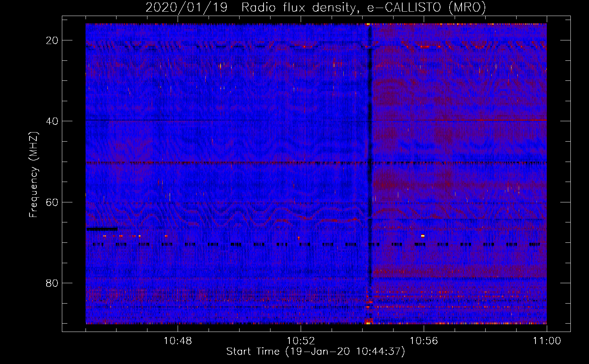Select the 'Frequency (MHZ)' axis label
589x364 pixels.
coord(33,175)
